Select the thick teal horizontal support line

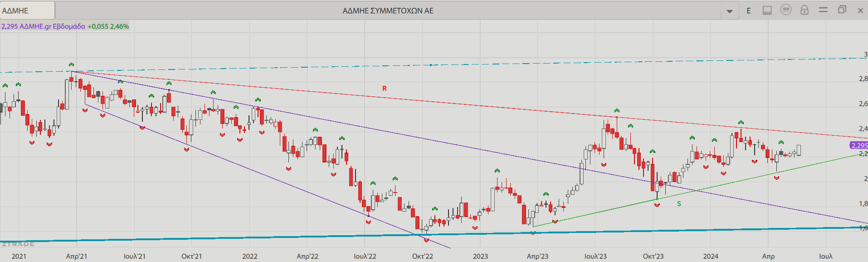coord(434,234)
